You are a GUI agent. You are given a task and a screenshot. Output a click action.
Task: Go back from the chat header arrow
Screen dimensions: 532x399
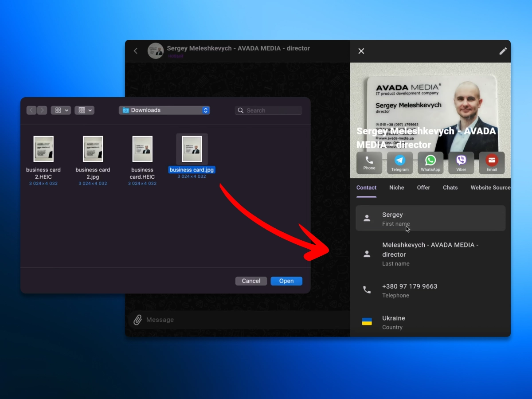click(x=136, y=51)
